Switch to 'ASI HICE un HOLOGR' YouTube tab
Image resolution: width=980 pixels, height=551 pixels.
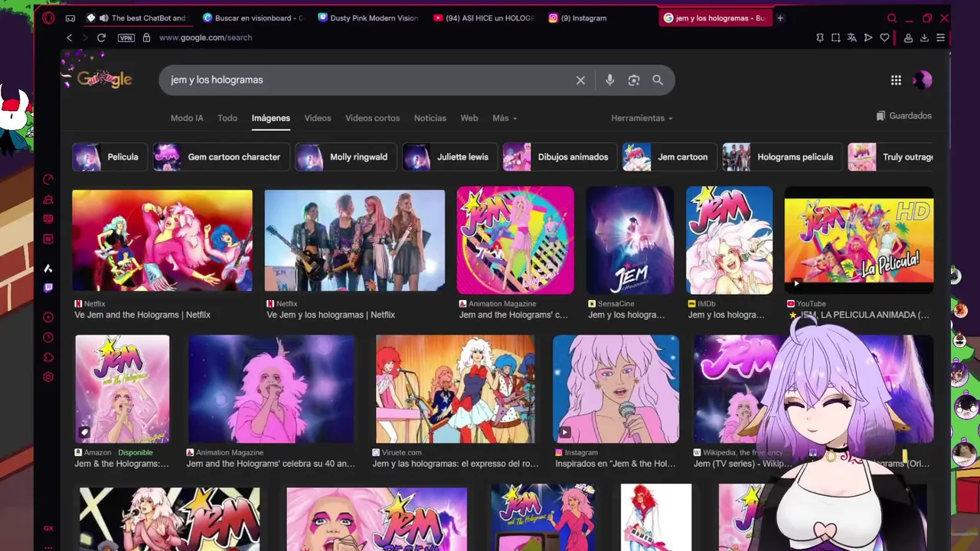(483, 18)
